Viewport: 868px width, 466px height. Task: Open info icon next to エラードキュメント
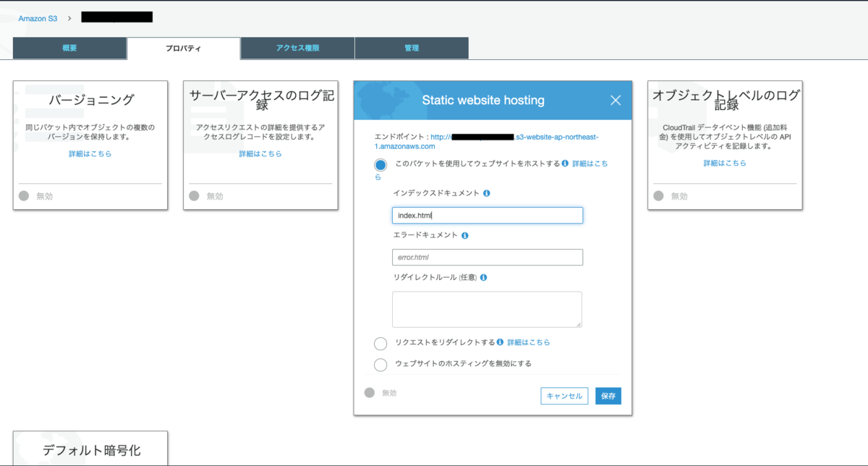(x=464, y=235)
